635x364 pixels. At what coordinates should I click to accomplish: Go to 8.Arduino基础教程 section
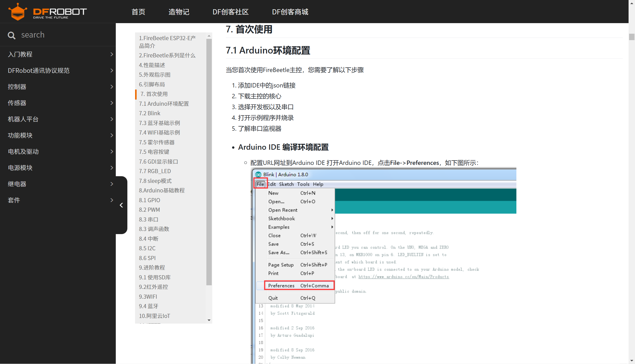162,190
